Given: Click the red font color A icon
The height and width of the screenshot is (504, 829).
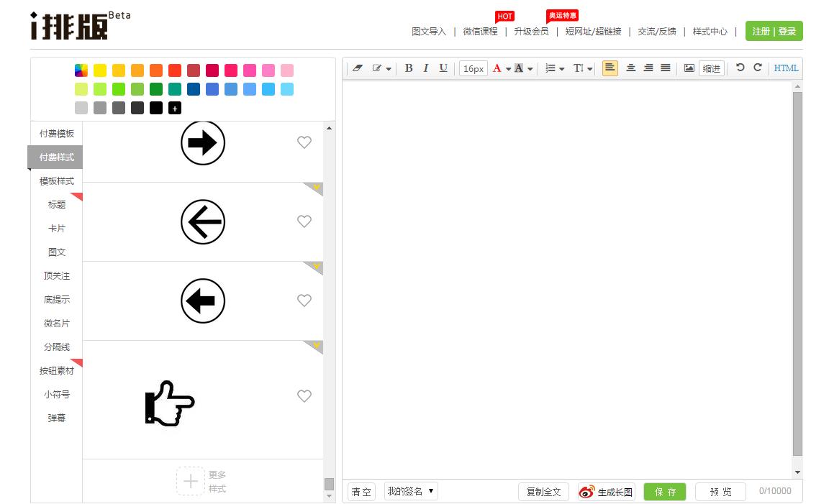Looking at the screenshot, I should point(497,68).
